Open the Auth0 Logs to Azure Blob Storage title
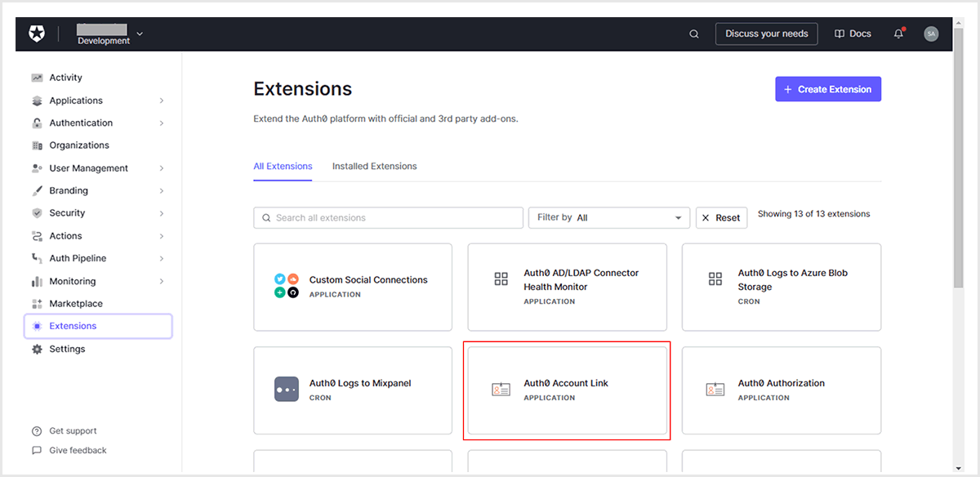The width and height of the screenshot is (980, 477). (793, 279)
